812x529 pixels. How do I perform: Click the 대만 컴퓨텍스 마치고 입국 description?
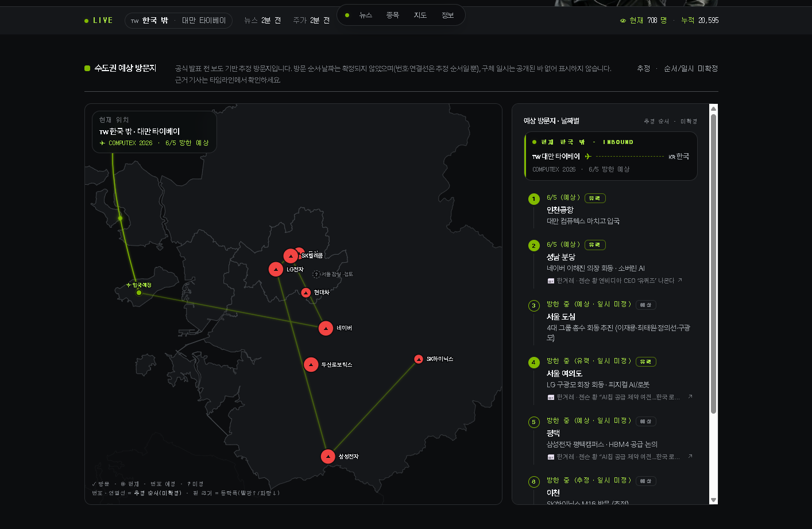click(583, 221)
